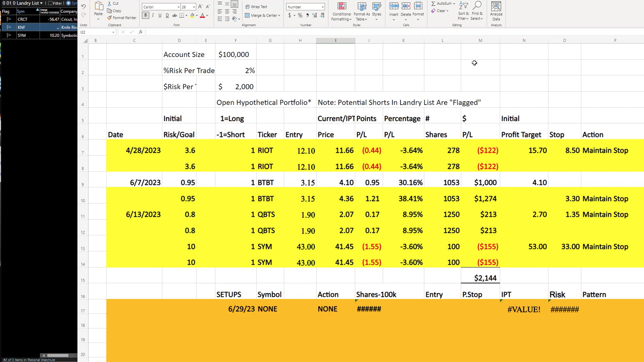Expand the Landry List watchlist dropdown

coord(41,3)
